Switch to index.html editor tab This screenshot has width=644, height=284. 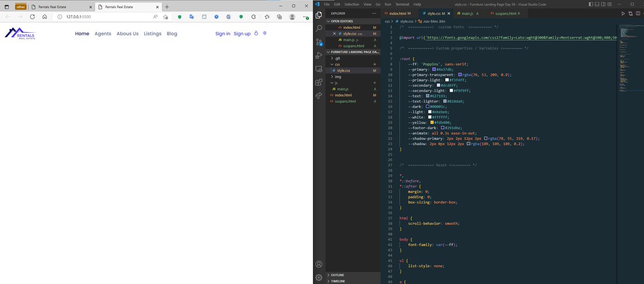[x=400, y=13]
